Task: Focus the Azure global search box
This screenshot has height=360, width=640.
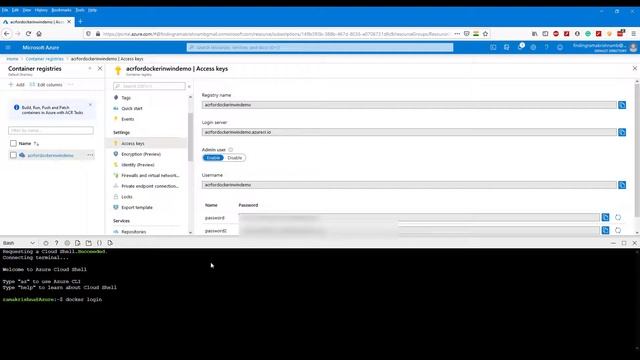Action: click(320, 48)
